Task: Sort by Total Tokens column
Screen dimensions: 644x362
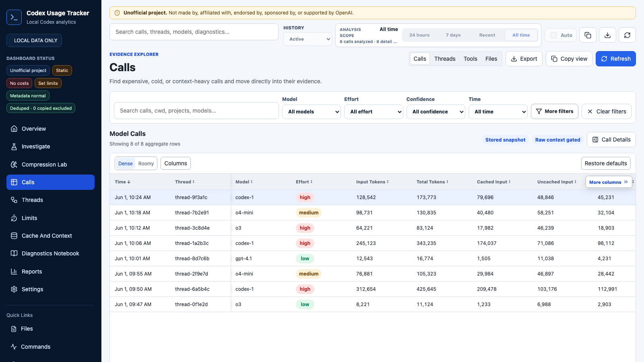Action: tap(432, 182)
